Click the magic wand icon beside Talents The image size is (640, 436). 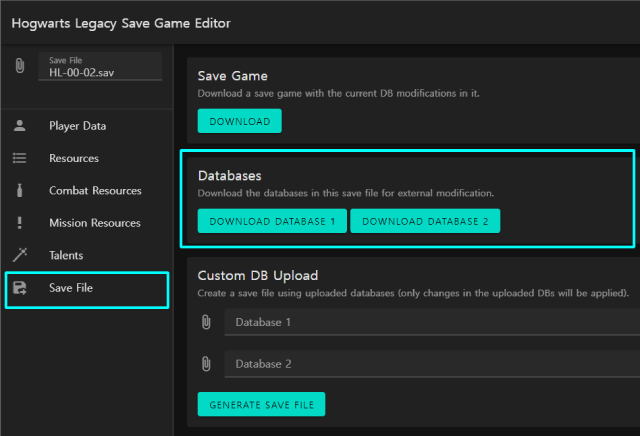coord(20,255)
